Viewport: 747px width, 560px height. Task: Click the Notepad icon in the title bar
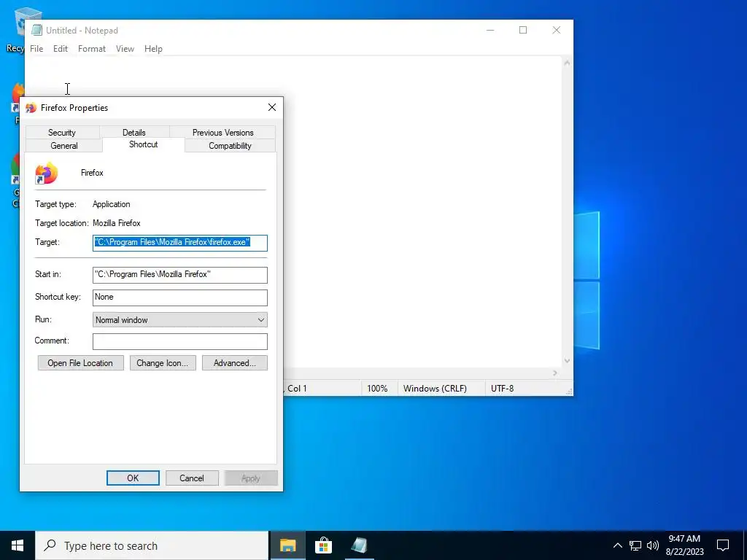[36, 30]
